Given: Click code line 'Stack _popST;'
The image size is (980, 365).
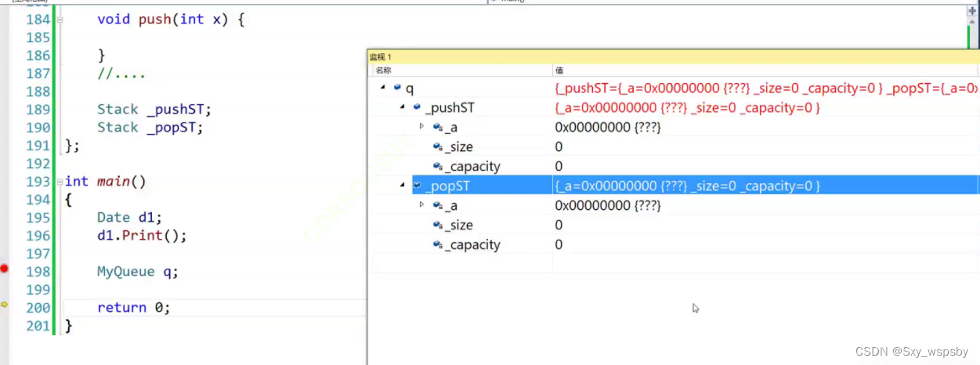Looking at the screenshot, I should pyautogui.click(x=150, y=127).
